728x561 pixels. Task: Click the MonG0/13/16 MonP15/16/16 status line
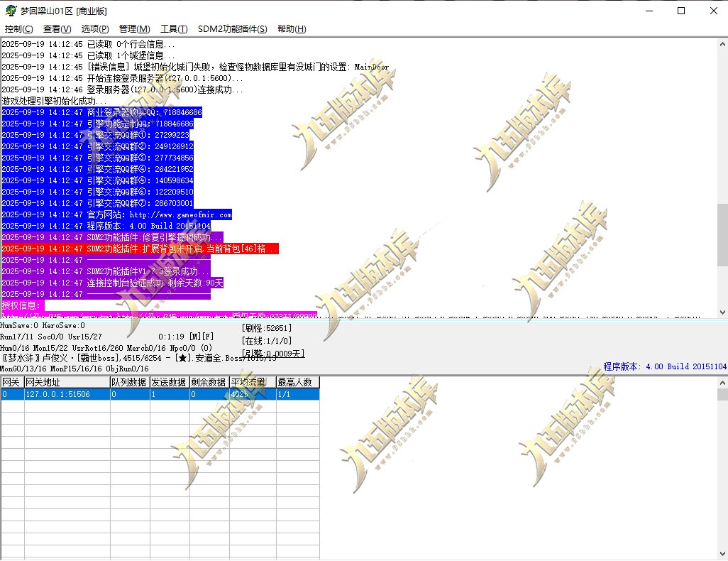(75, 369)
